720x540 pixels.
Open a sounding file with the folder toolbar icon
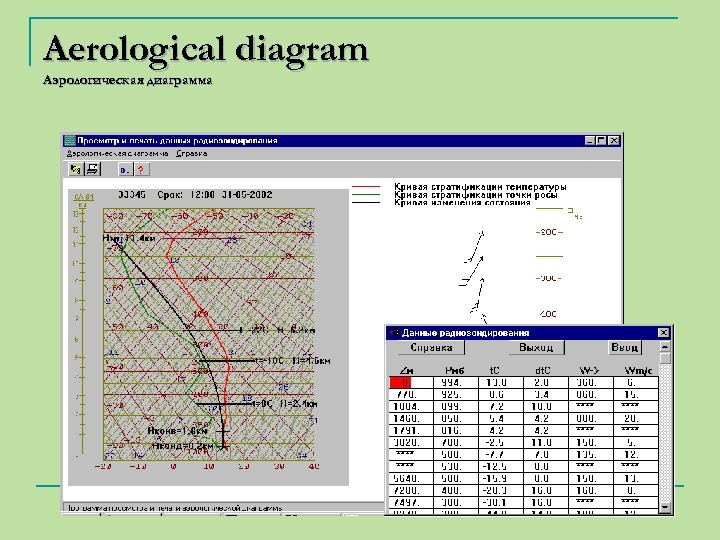tap(75, 169)
